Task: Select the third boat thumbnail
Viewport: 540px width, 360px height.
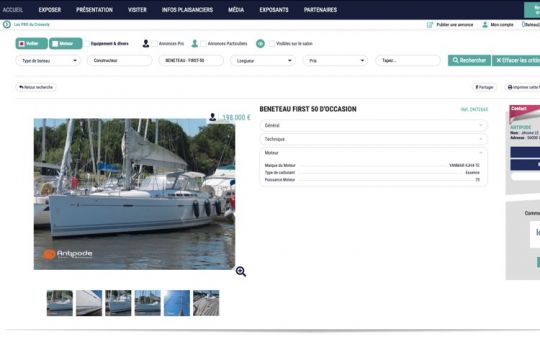Action: pyautogui.click(x=118, y=303)
